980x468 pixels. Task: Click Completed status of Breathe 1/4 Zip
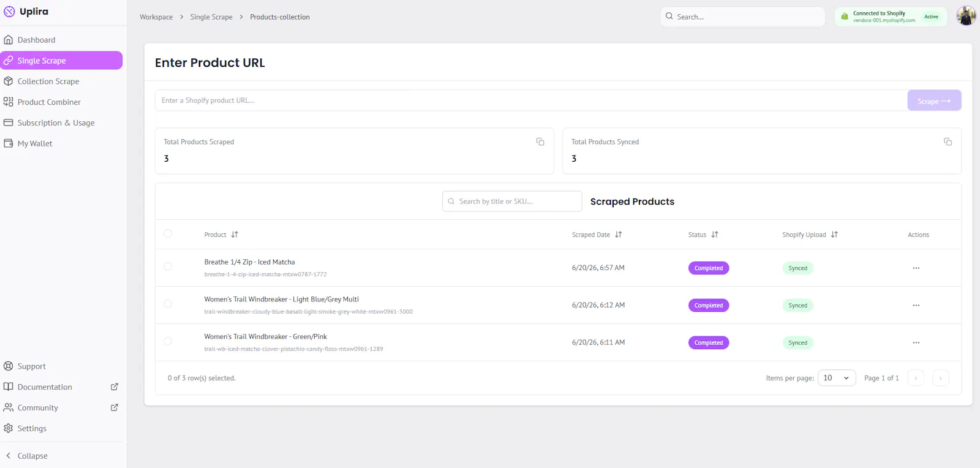pos(709,268)
